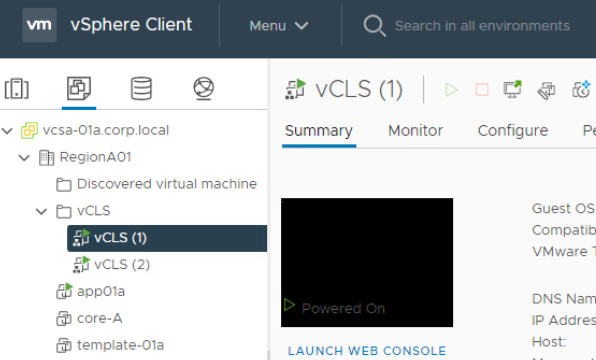Image resolution: width=596 pixels, height=360 pixels.
Task: Click the Powered On status text
Action: point(343,308)
